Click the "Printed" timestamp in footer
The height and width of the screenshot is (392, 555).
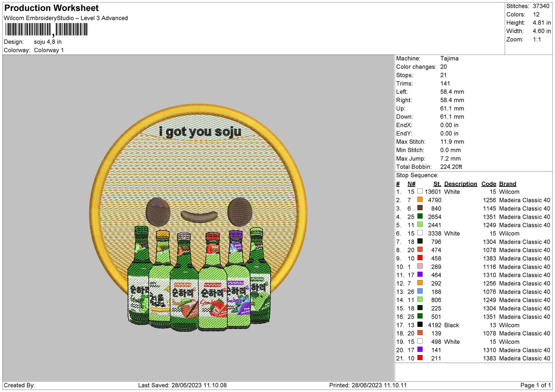368,386
